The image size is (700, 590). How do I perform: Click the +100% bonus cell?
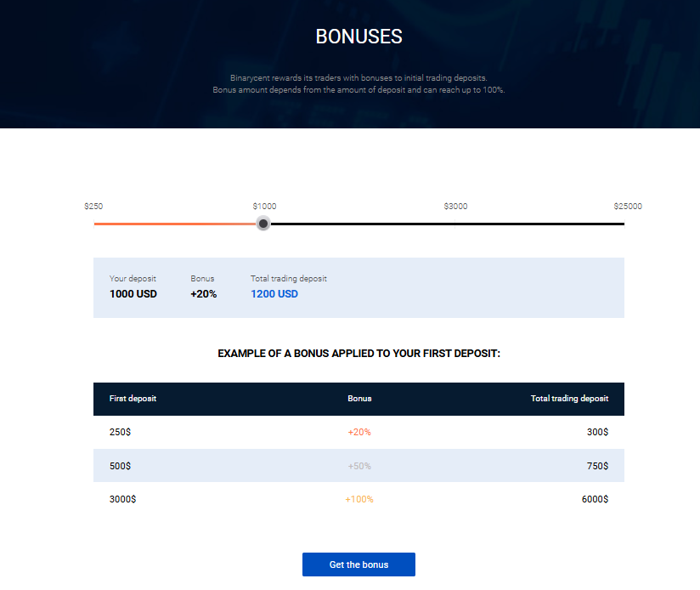tap(359, 499)
